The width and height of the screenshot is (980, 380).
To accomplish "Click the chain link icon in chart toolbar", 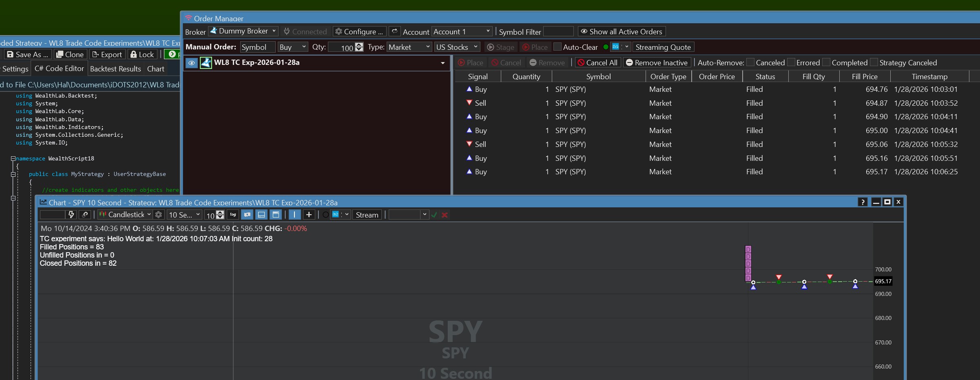I will pos(85,215).
